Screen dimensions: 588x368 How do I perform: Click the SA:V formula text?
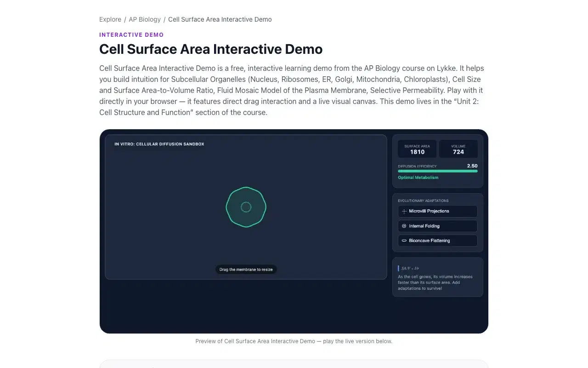pos(410,268)
